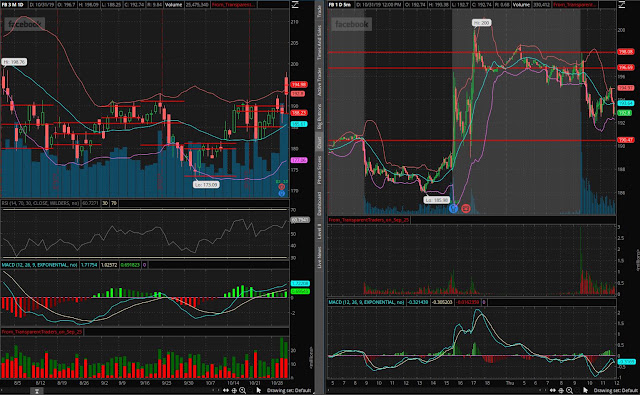Open the Trade sidebar tab
Viewport: 640px width, 395px height.
pos(319,11)
